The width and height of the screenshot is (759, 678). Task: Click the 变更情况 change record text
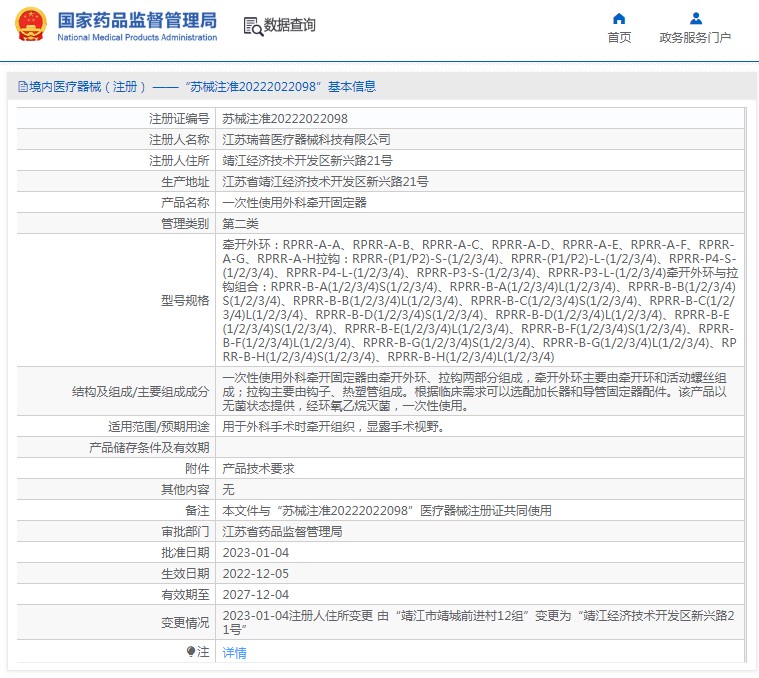click(x=479, y=622)
